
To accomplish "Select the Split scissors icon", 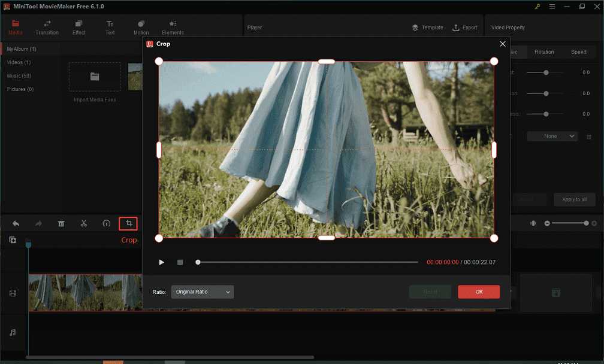I will tap(84, 223).
